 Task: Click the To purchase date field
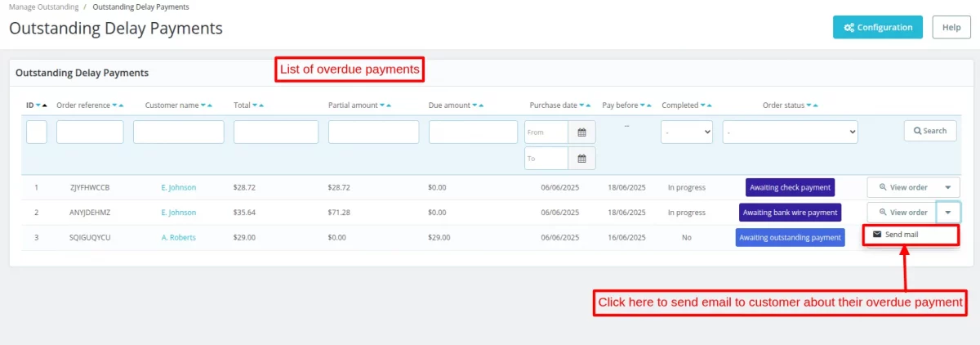coord(546,159)
